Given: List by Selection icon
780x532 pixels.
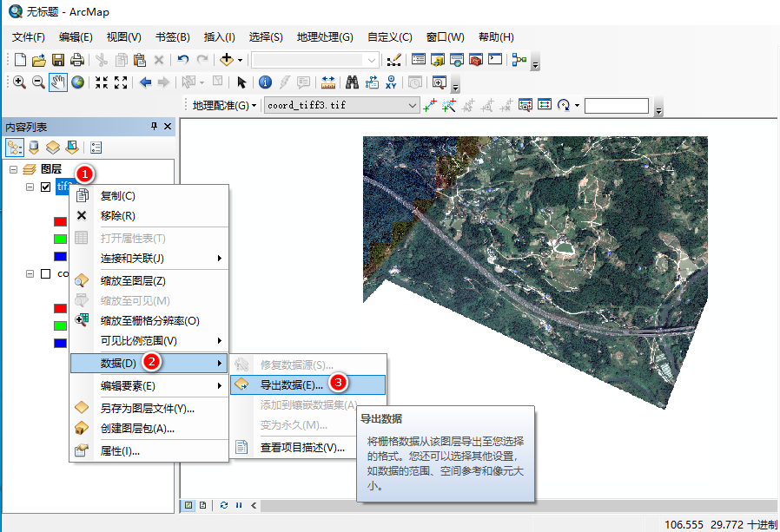Looking at the screenshot, I should [x=72, y=148].
